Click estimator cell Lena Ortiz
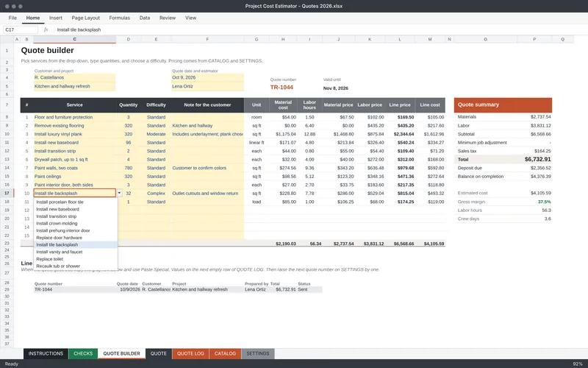Screen dimensions: 588x368 207,86
